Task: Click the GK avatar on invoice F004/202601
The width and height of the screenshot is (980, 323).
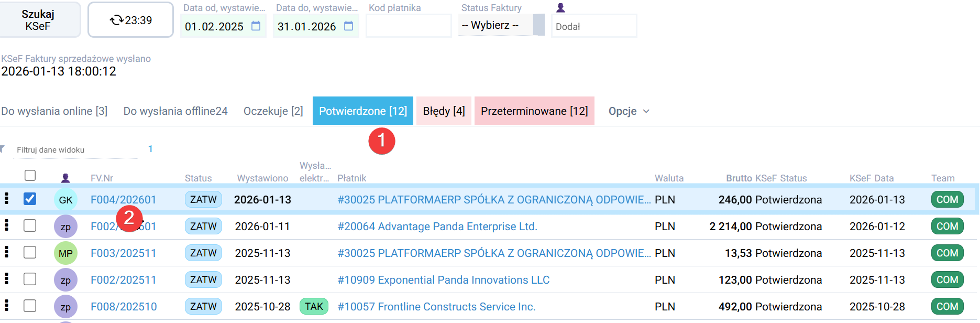Action: [65, 199]
